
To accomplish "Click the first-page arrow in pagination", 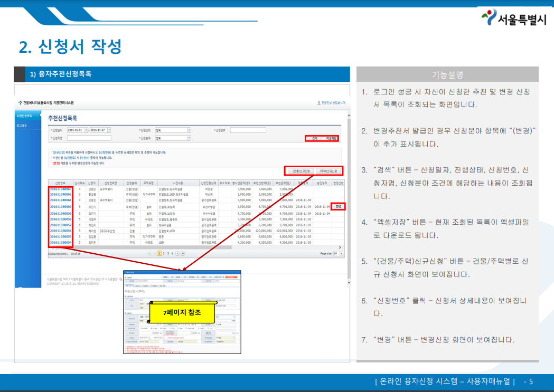I will point(149,253).
